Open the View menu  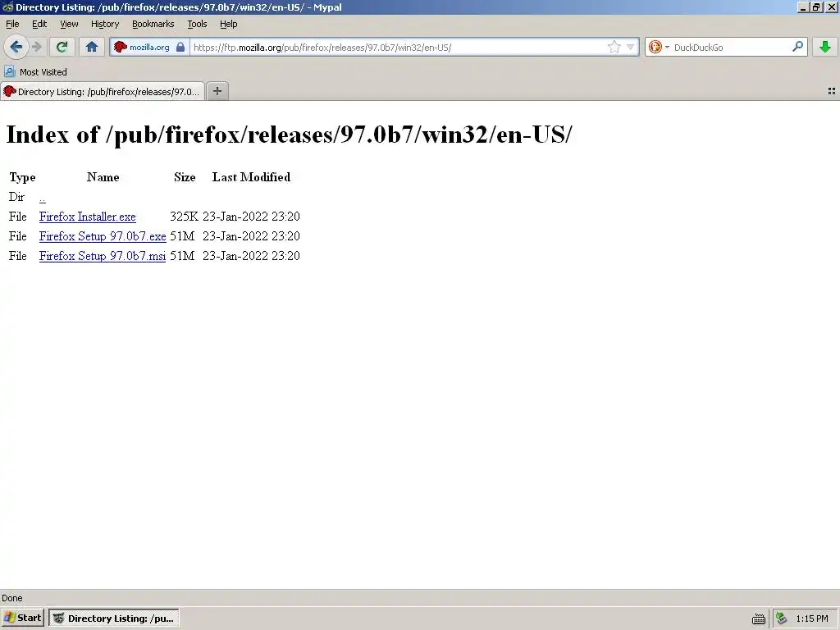[x=69, y=24]
